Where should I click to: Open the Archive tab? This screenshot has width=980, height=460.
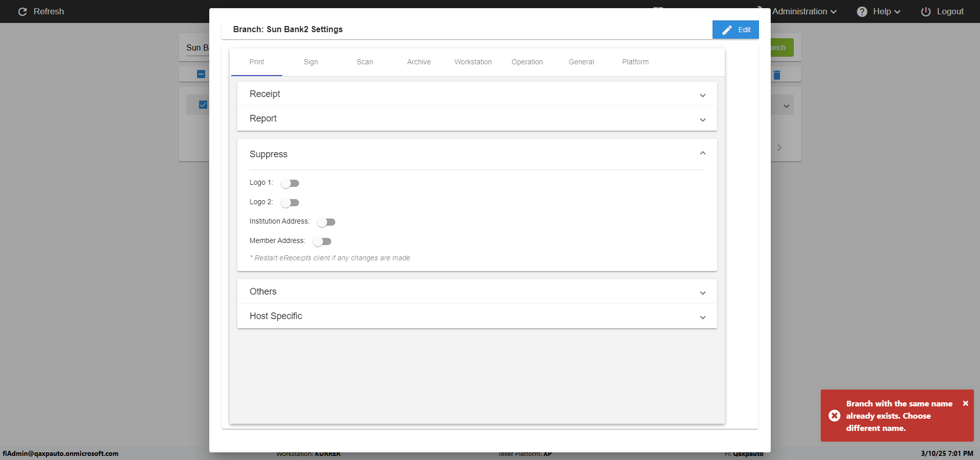point(419,62)
